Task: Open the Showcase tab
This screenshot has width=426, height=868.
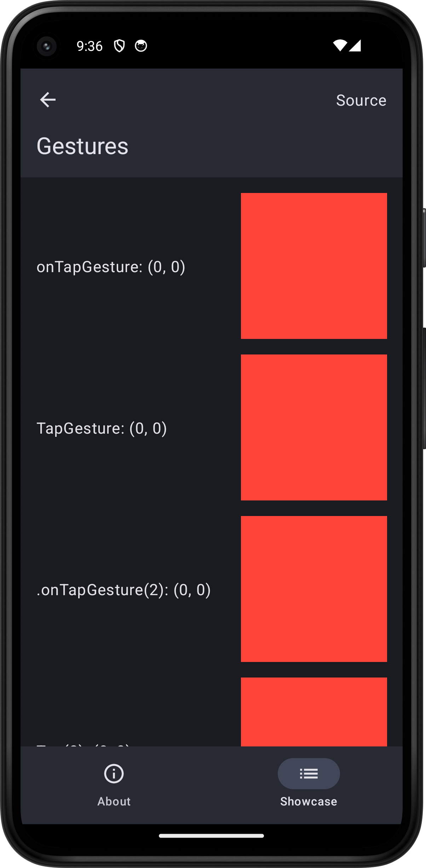Action: click(x=308, y=785)
